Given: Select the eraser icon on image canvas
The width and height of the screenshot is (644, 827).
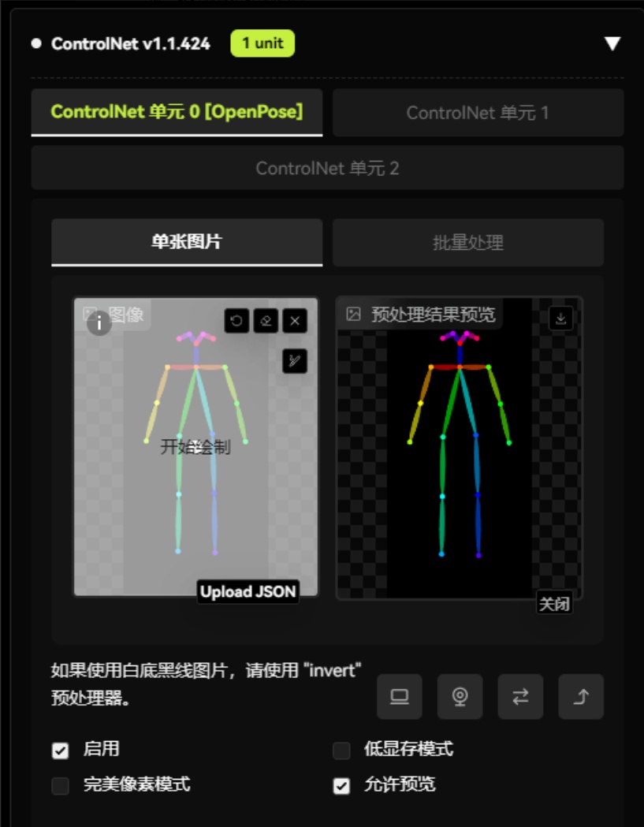Looking at the screenshot, I should coord(266,321).
